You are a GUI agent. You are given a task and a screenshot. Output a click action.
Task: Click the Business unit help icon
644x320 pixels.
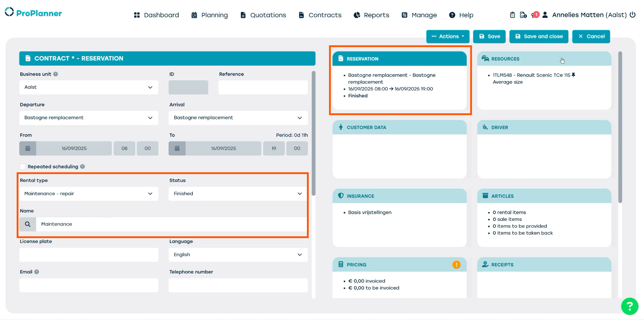(55, 74)
